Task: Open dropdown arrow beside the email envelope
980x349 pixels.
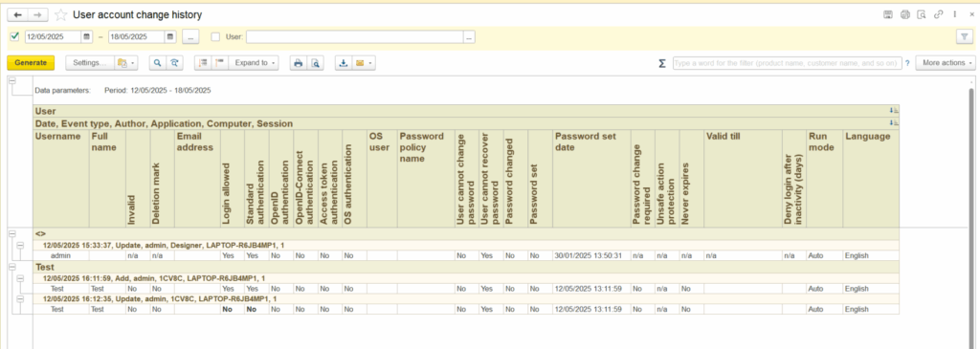Action: click(371, 63)
